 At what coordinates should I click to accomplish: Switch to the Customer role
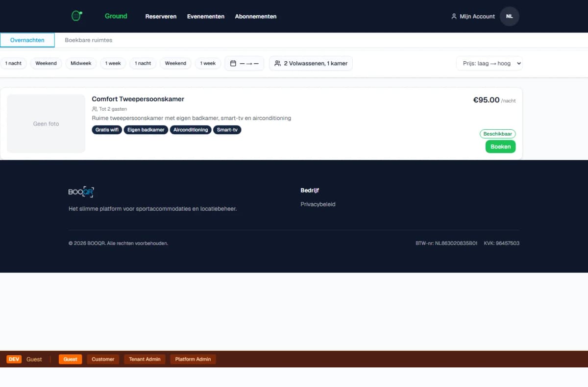103,359
